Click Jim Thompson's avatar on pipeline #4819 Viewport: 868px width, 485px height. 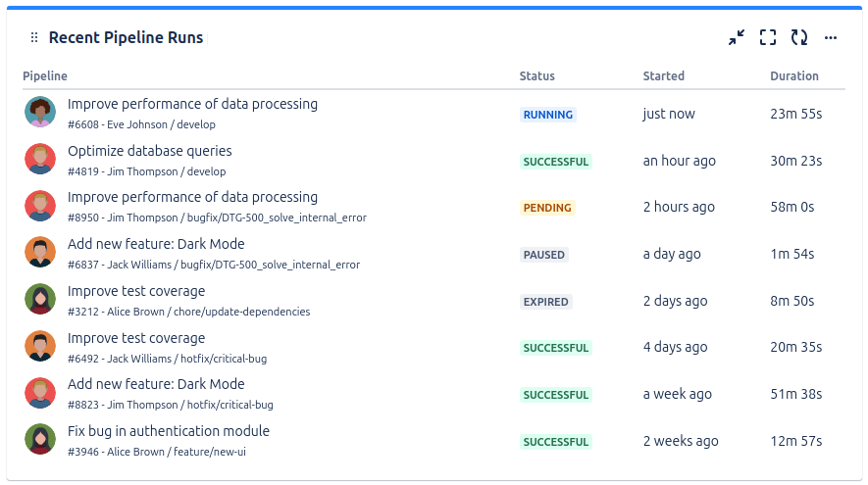pos(40,160)
